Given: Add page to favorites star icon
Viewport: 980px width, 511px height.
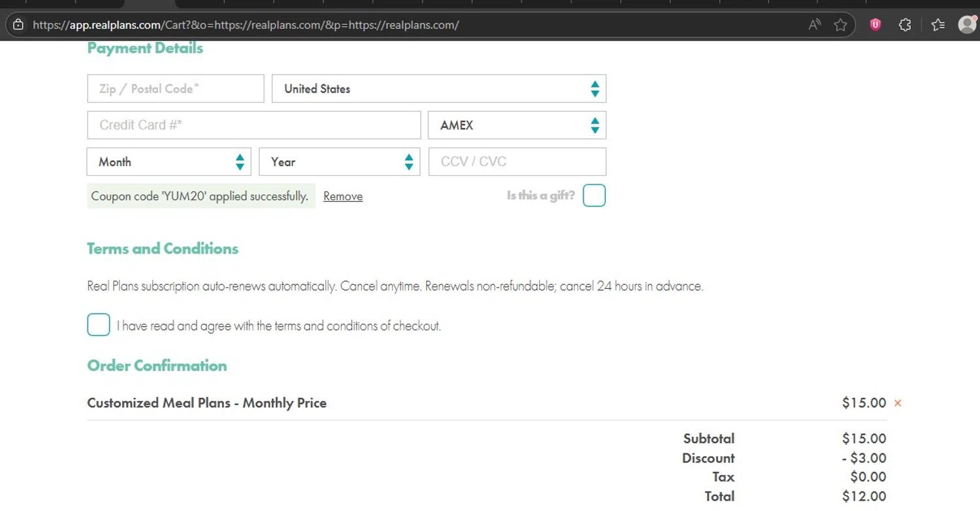Looking at the screenshot, I should [841, 25].
